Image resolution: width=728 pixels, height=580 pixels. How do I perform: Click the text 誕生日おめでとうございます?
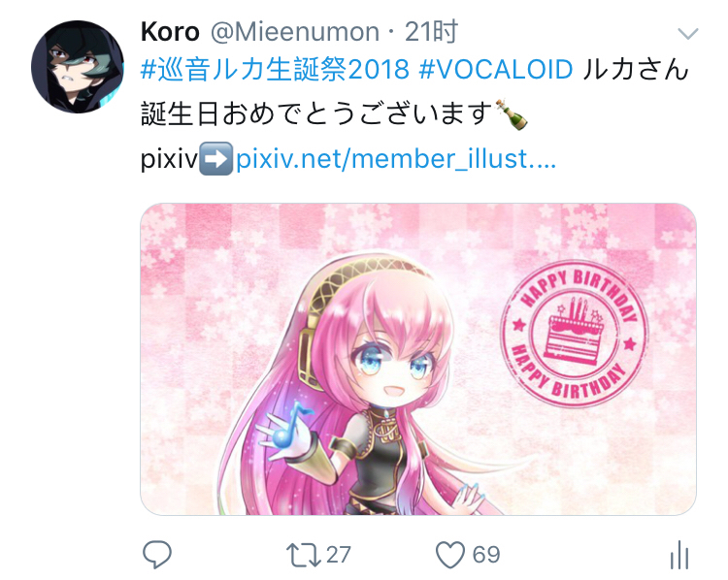[x=316, y=114]
